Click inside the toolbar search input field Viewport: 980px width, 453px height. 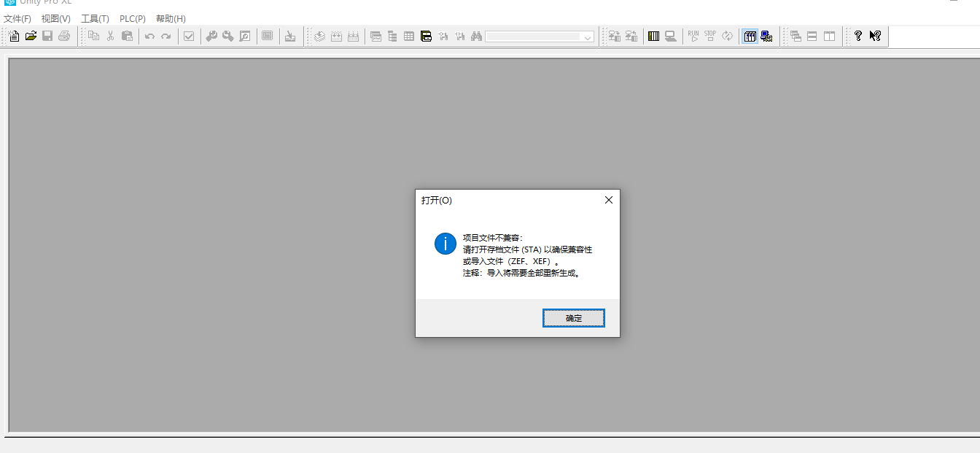pyautogui.click(x=532, y=36)
